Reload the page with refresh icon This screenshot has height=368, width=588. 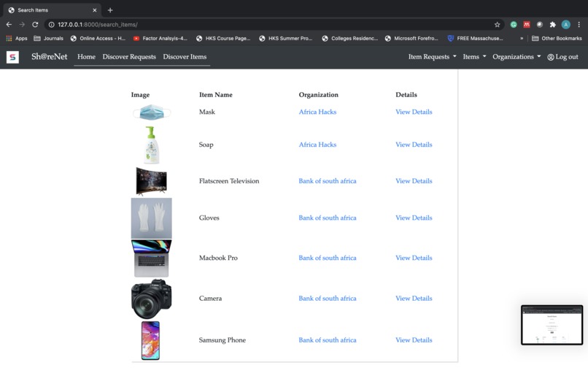point(35,24)
